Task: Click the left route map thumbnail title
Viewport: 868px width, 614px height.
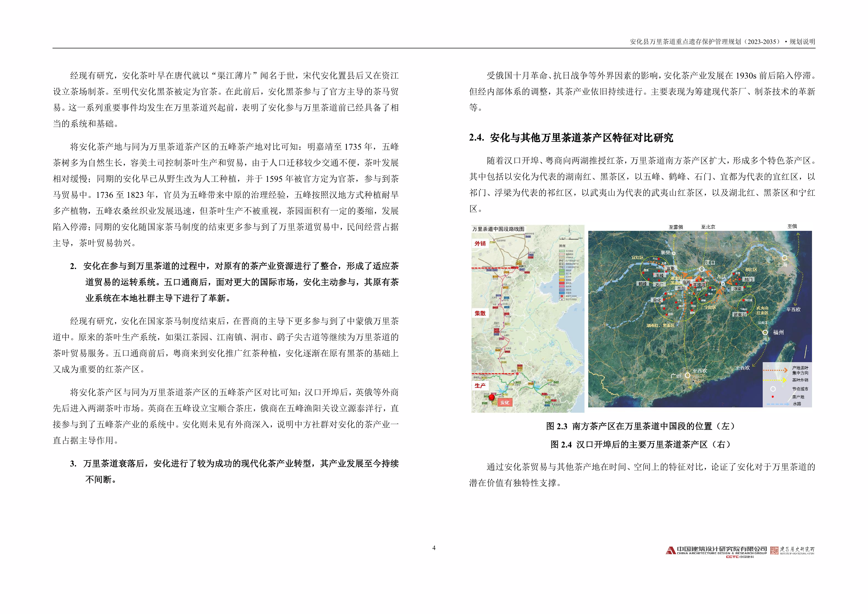Action: pyautogui.click(x=498, y=229)
